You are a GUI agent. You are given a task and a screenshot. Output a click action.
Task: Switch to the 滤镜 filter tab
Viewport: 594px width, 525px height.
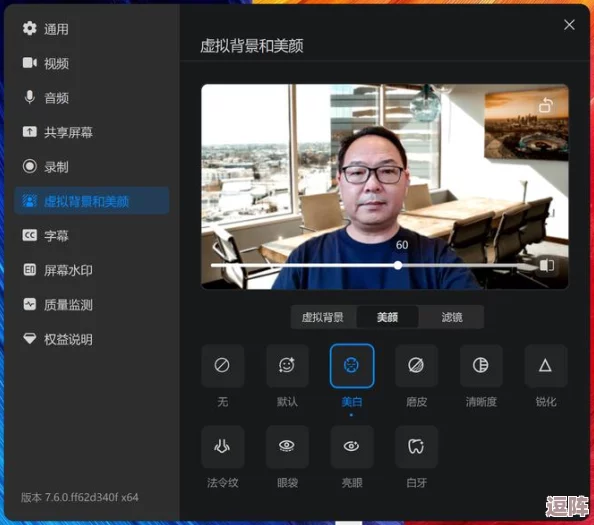[452, 317]
